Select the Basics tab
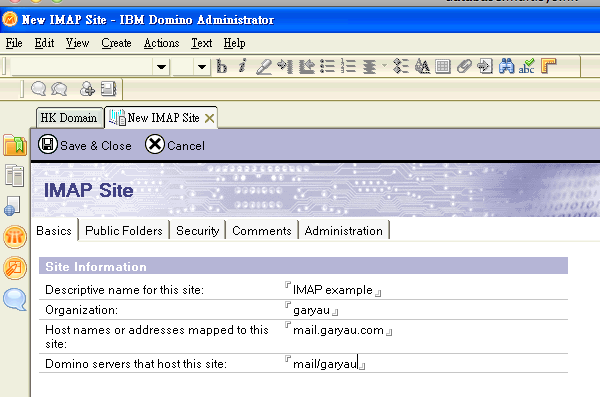Image resolution: width=600 pixels, height=397 pixels. [54, 230]
